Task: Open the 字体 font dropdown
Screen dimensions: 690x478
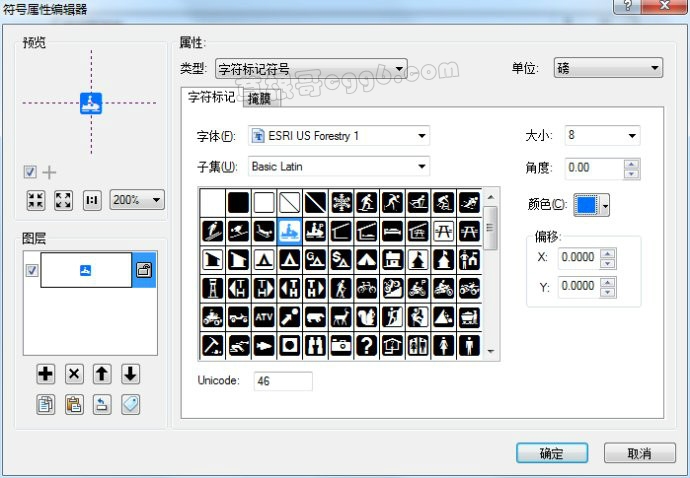Action: (339, 136)
